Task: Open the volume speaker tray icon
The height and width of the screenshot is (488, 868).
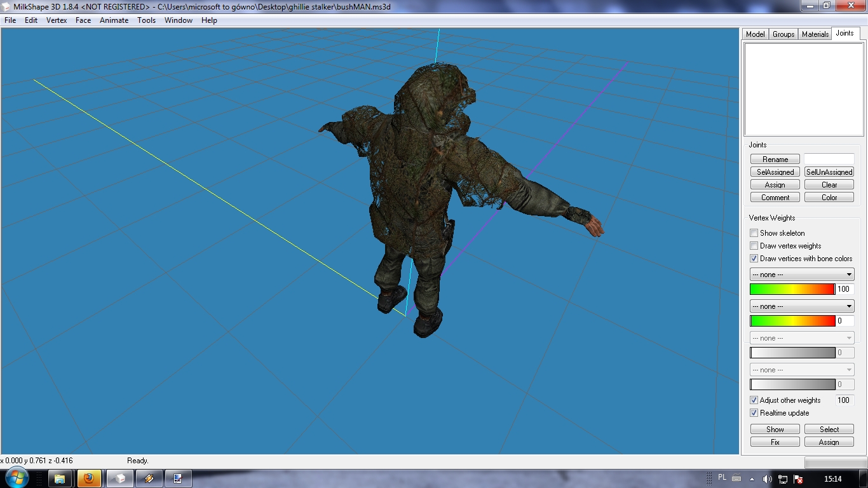Action: pos(767,479)
